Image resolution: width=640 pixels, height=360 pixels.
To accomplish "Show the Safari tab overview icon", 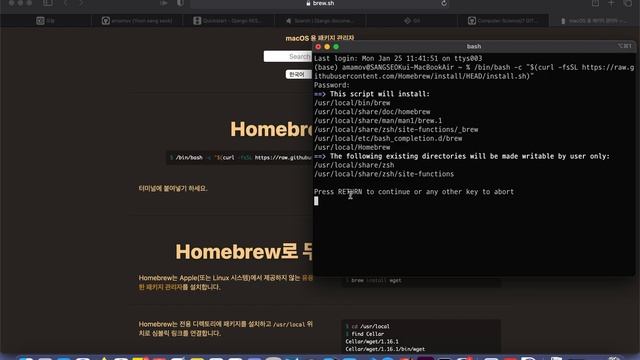I will [x=628, y=3].
